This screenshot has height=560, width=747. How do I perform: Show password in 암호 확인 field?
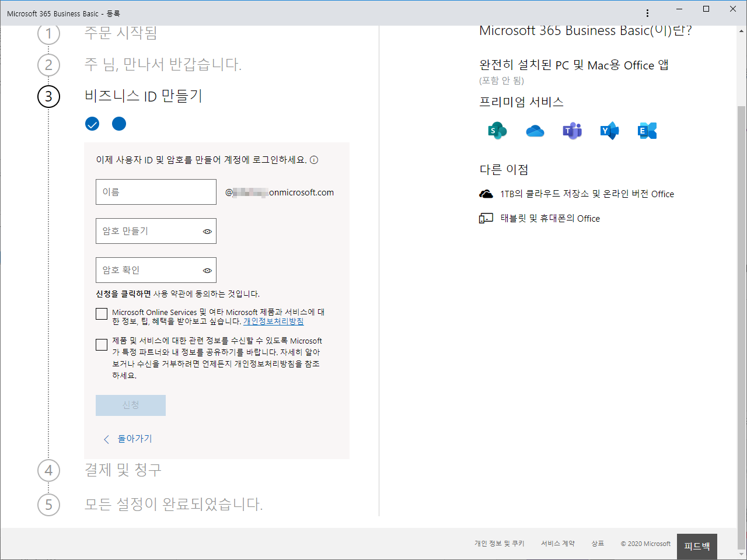(x=207, y=271)
